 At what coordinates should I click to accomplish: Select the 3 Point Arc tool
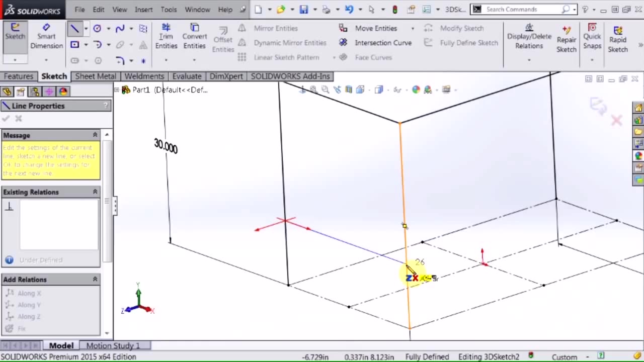(x=97, y=45)
